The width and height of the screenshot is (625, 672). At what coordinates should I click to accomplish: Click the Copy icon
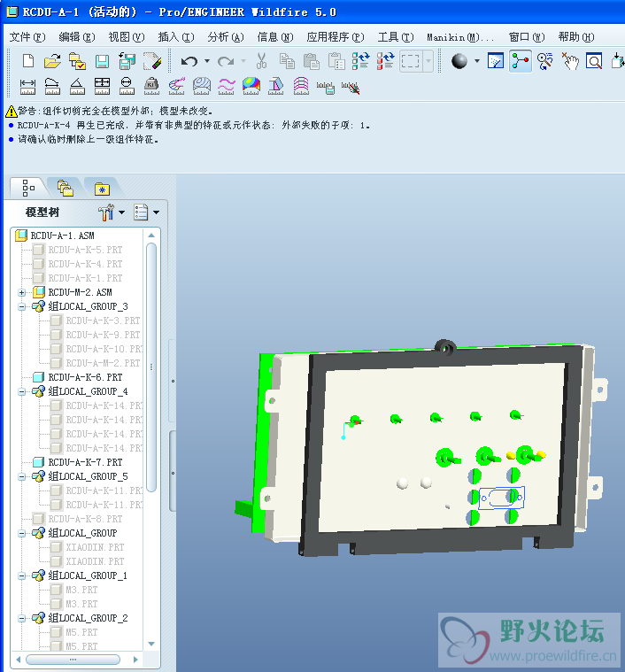coord(287,61)
